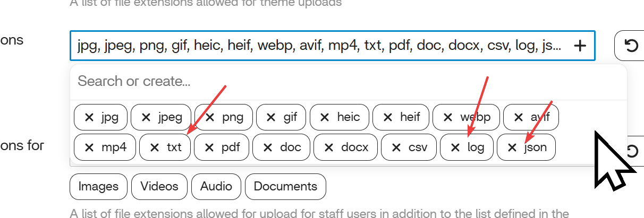This screenshot has width=644, height=218.
Task: Remove the json extension chip
Action: [512, 147]
